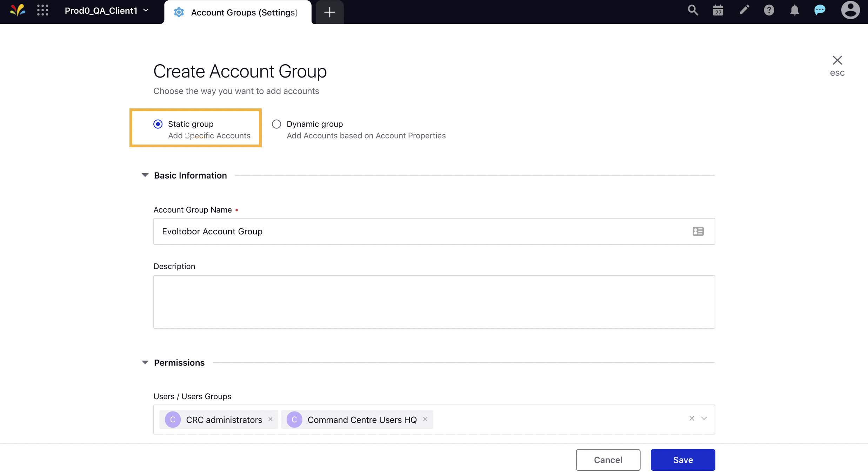Remove Command Centre Users HQ tag
This screenshot has width=868, height=475.
tap(426, 418)
